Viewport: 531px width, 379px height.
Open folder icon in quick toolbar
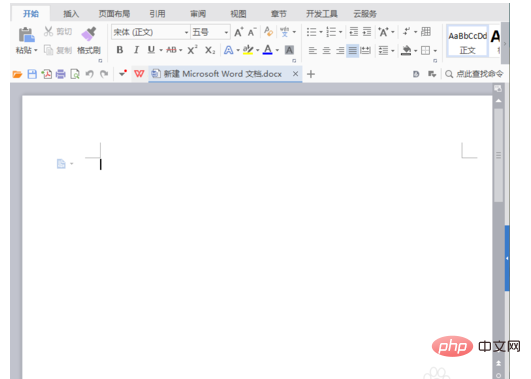click(x=17, y=74)
